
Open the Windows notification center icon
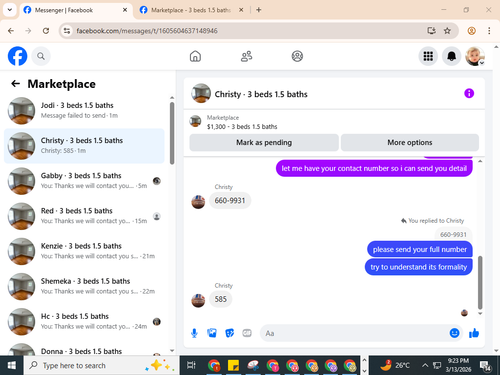pos(485,366)
